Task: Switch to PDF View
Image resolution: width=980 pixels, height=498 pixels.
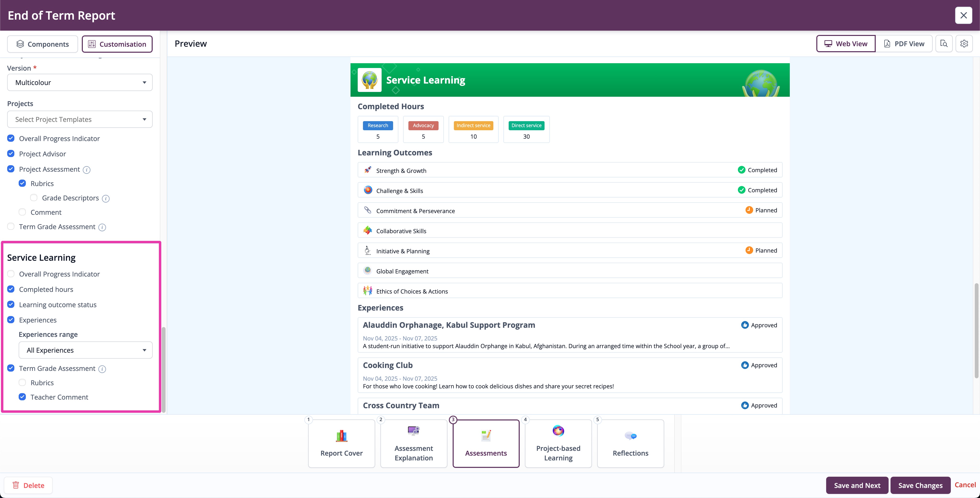Action: click(x=903, y=44)
